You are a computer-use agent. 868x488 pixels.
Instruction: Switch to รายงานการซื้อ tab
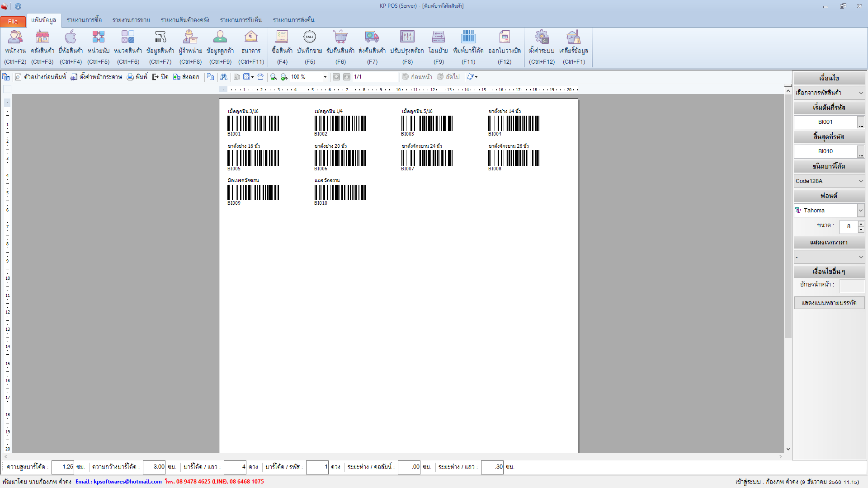(x=84, y=20)
